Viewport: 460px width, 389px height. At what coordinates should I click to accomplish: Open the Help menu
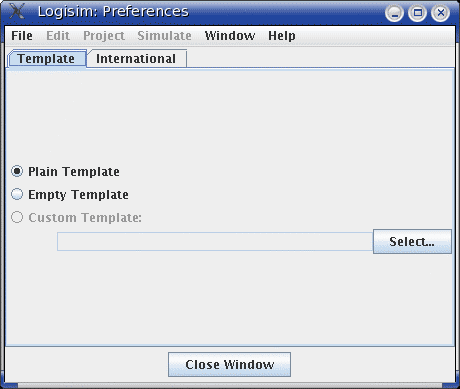tap(282, 36)
